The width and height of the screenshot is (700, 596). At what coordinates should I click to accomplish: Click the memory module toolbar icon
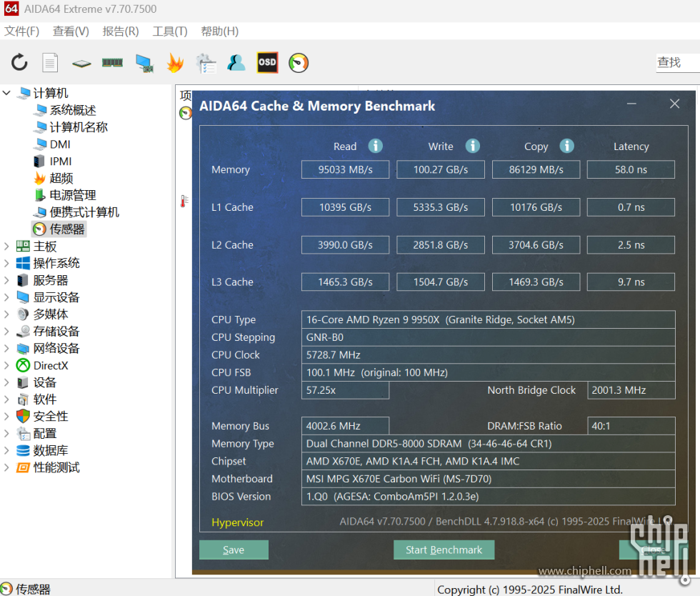coord(112,63)
